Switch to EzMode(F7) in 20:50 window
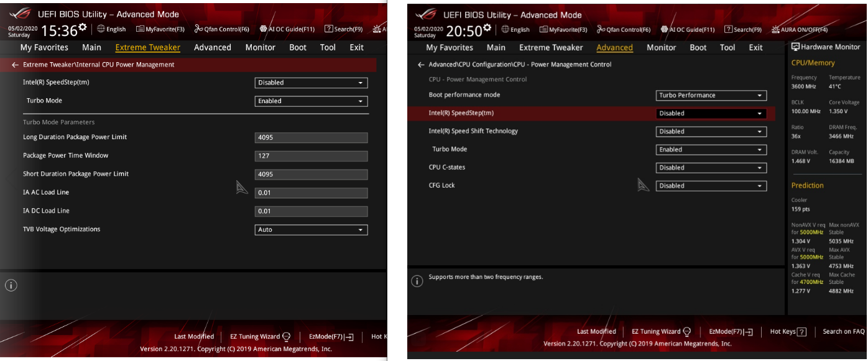This screenshot has height=361, width=868. click(731, 332)
